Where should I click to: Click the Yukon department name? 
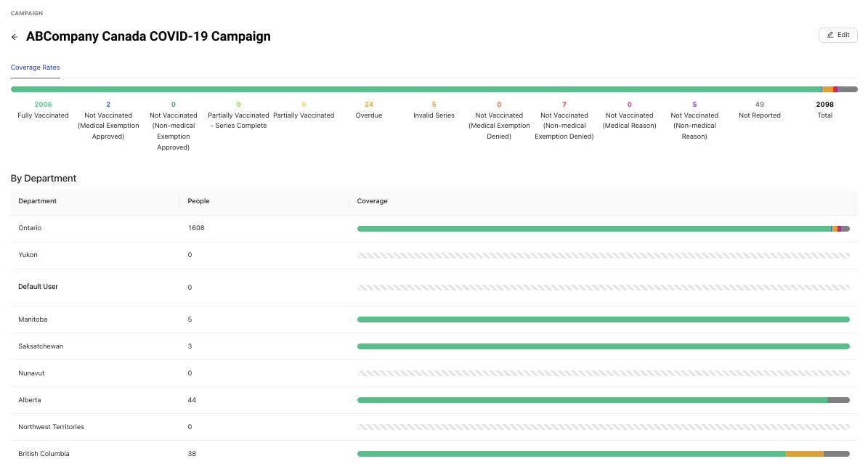pos(28,255)
